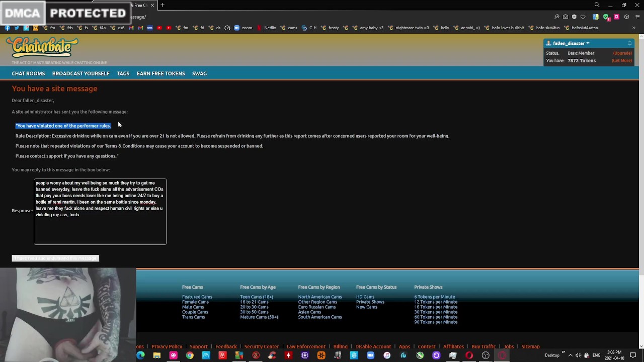Open File Explorer from the taskbar
This screenshot has width=644, height=362.
point(157,355)
